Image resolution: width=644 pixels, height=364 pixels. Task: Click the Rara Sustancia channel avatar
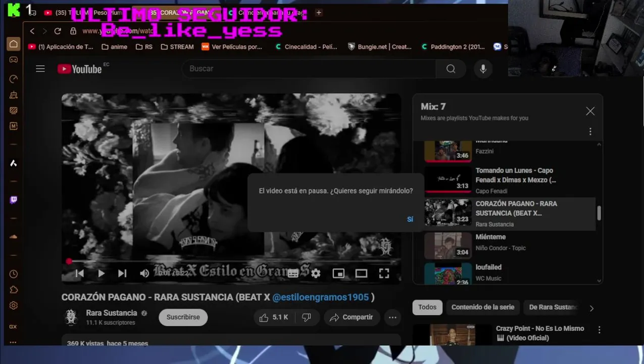[71, 317]
